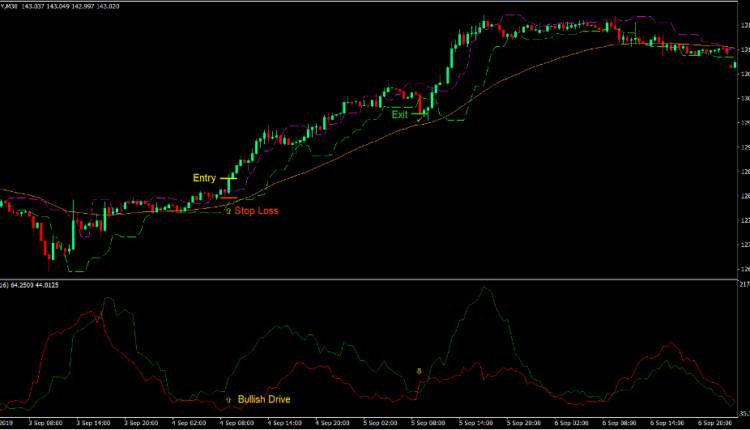Select the red "Stop Loss" text label
This screenshot has height=430, width=750.
click(257, 211)
